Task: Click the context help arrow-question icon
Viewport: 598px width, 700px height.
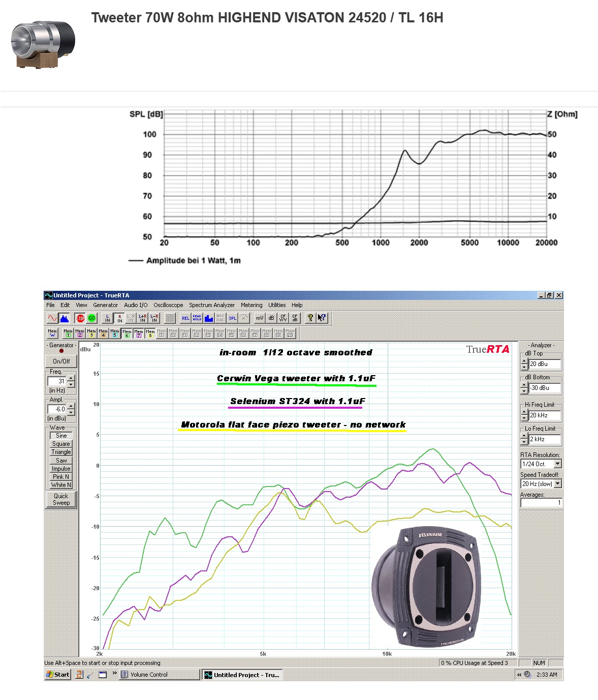Action: click(322, 318)
